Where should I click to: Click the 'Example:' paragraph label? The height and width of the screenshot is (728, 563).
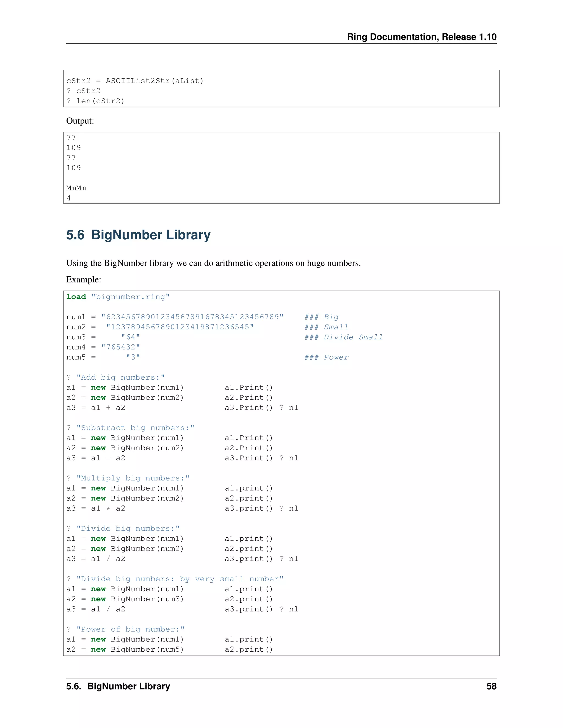(x=83, y=279)
